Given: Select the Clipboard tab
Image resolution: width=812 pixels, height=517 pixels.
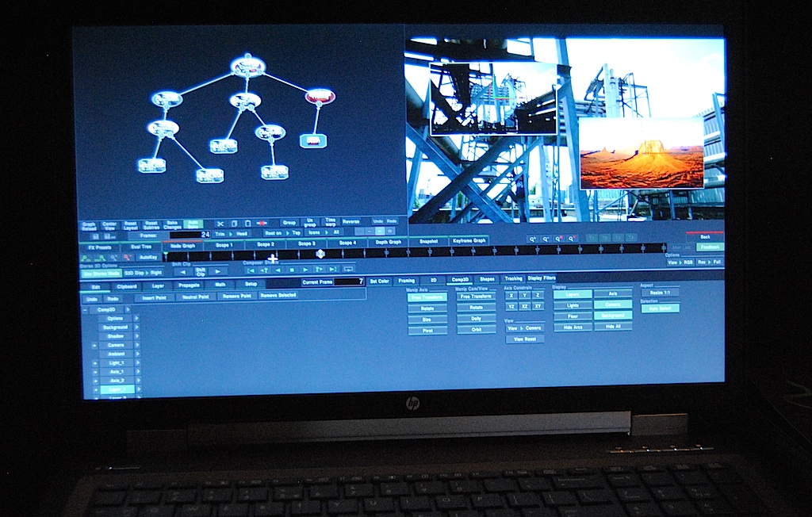Looking at the screenshot, I should pyautogui.click(x=127, y=286).
